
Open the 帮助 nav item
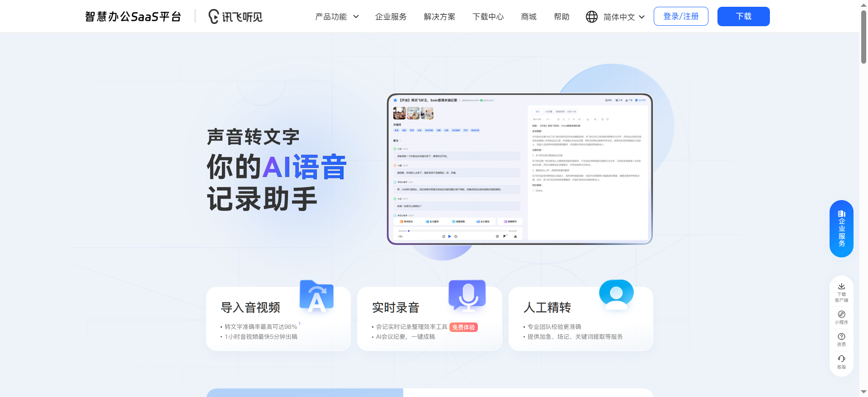[x=561, y=17]
